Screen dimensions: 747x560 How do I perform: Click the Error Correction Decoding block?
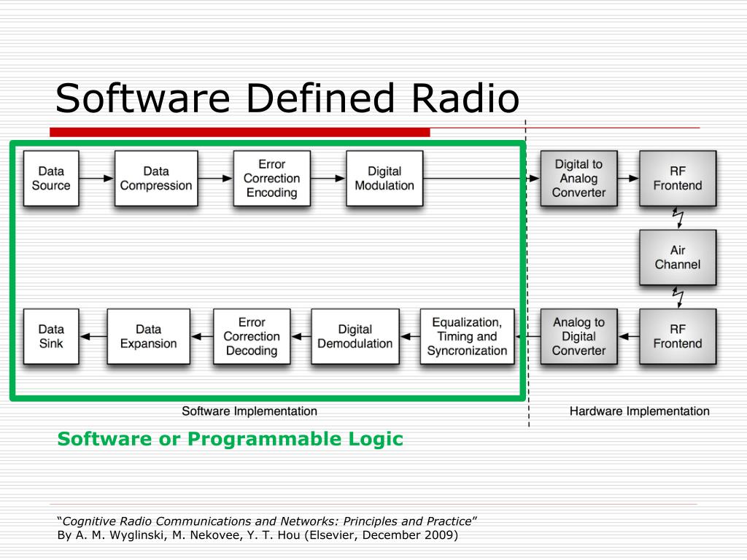(252, 337)
